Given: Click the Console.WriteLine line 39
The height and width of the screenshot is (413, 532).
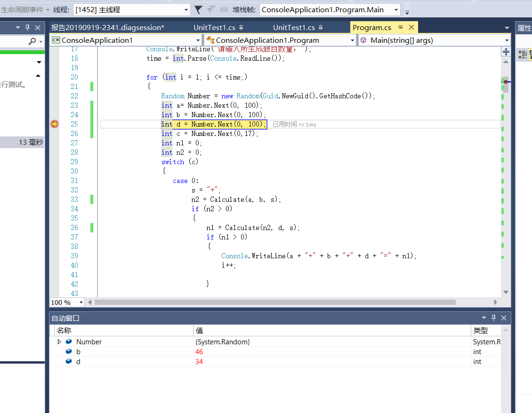Looking at the screenshot, I should (x=319, y=256).
